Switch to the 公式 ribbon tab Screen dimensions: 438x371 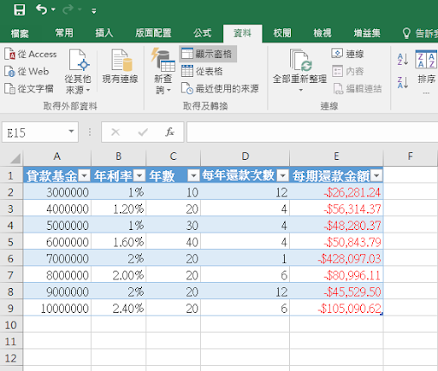click(202, 33)
